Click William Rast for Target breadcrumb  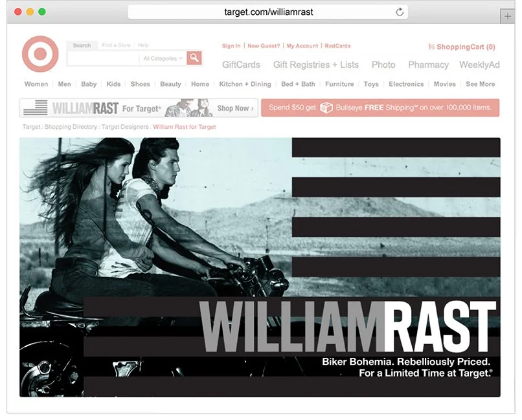point(185,127)
